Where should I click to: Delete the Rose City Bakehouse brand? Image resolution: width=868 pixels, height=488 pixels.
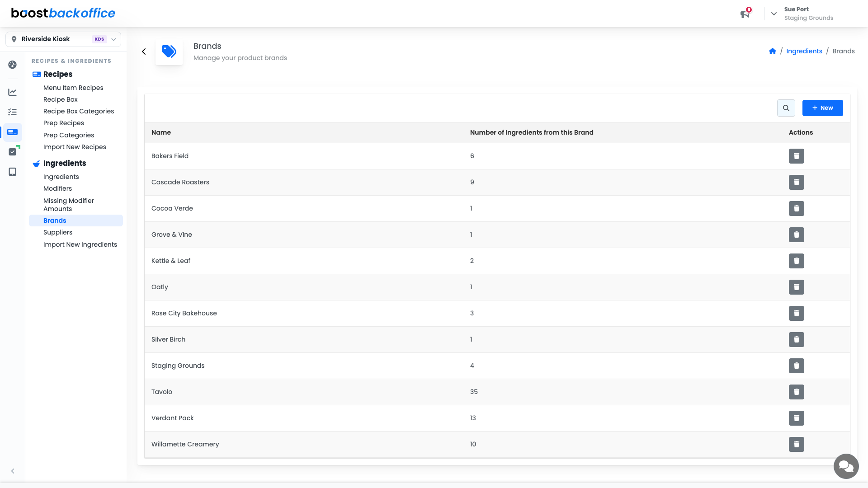coord(797,314)
